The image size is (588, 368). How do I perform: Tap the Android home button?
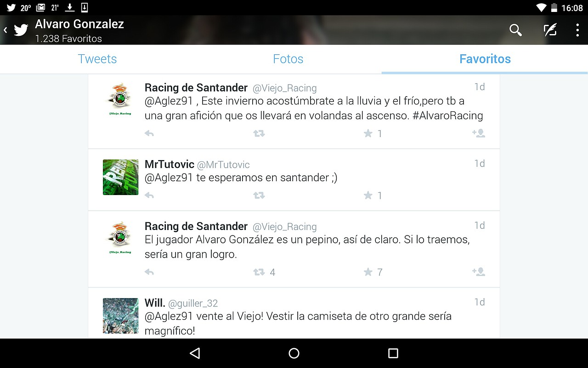coord(294,353)
